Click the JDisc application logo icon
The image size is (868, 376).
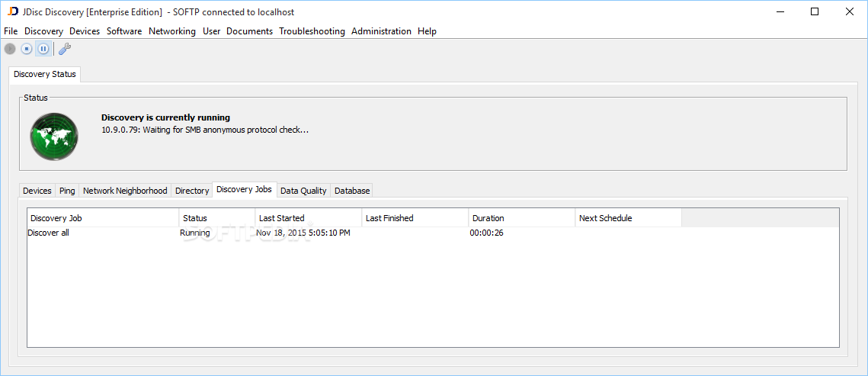(12, 11)
